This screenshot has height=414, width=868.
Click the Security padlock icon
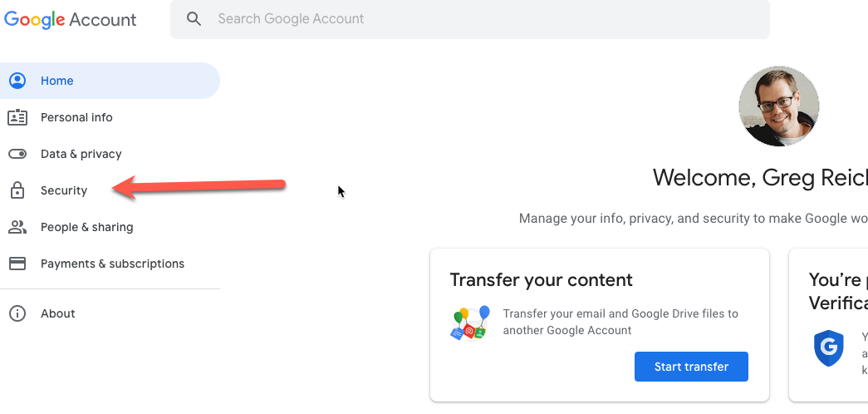[17, 190]
